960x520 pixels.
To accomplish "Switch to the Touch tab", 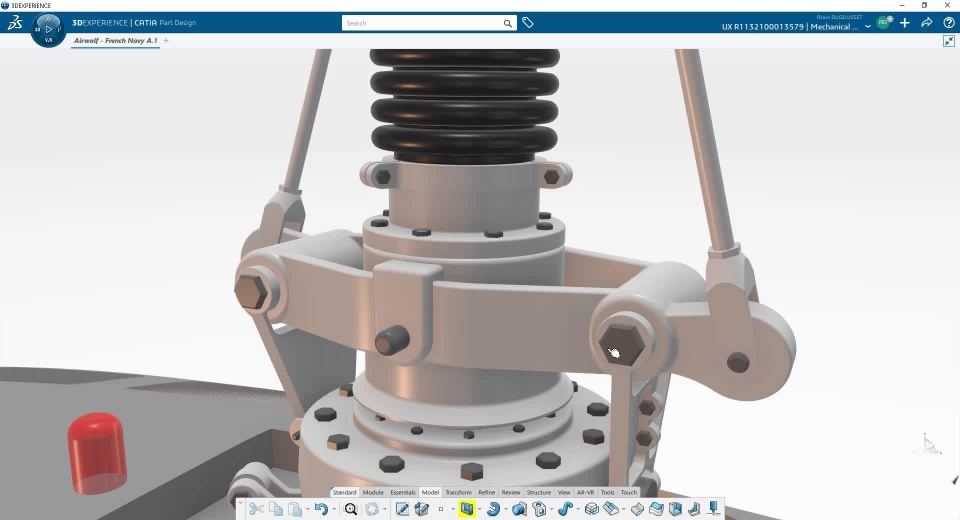I will pyautogui.click(x=629, y=492).
